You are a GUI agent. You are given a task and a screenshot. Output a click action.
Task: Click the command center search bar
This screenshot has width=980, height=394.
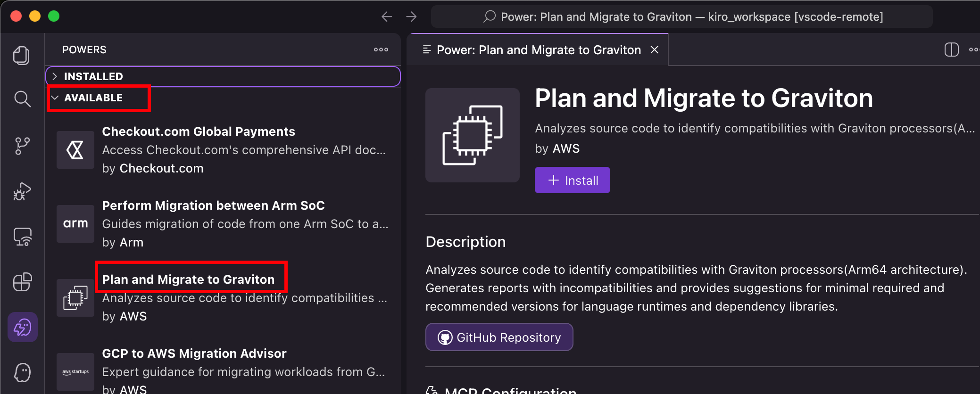682,17
